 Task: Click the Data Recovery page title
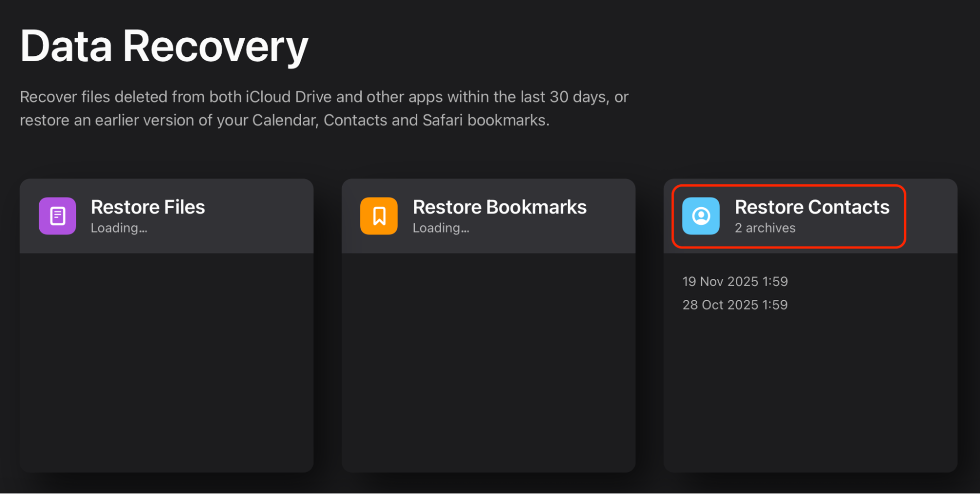164,46
